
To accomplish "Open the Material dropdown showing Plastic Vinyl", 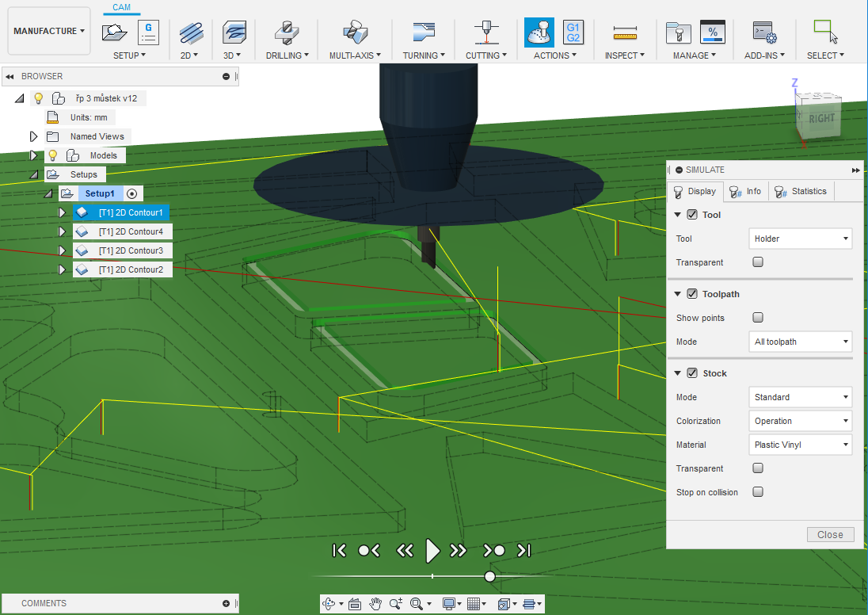I will (800, 445).
